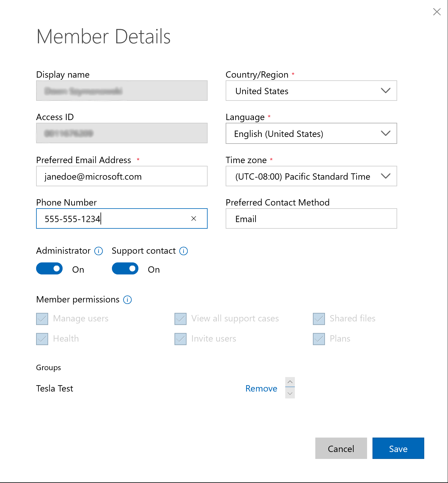Remove the Tesla Test group
This screenshot has height=483, width=448.
[x=261, y=389]
